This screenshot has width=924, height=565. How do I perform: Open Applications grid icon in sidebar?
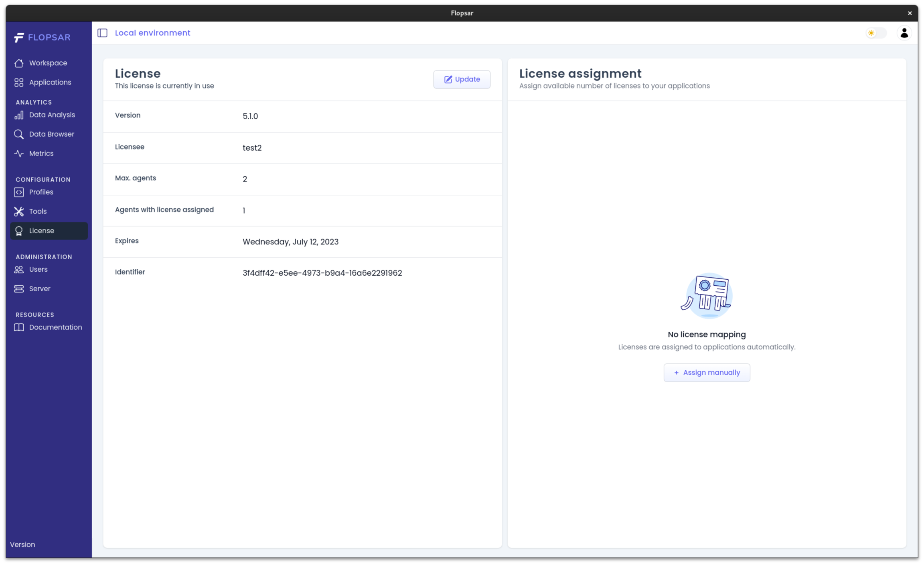click(x=19, y=83)
